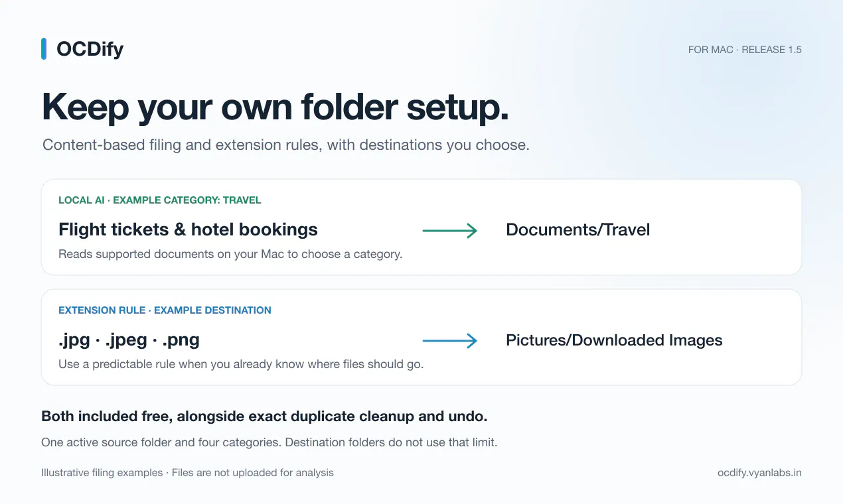Click the ".jpg · .jpeg · .png" extensions
This screenshot has height=504, width=843.
tap(129, 340)
